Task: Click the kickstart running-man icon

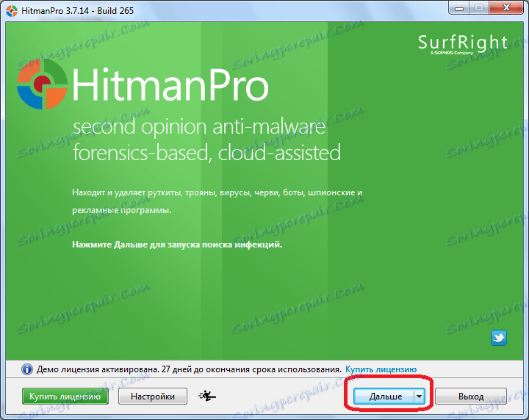Action: (x=207, y=396)
